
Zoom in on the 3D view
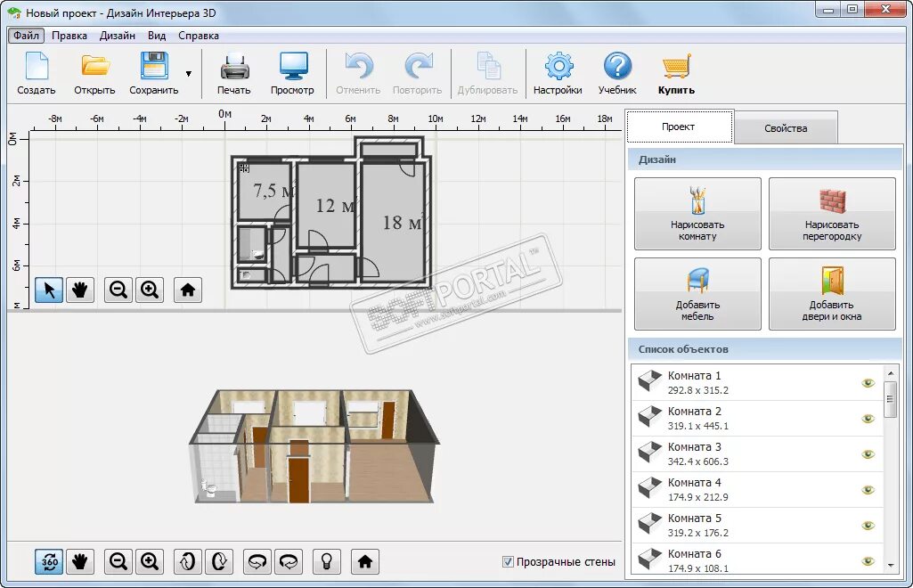pyautogui.click(x=150, y=562)
